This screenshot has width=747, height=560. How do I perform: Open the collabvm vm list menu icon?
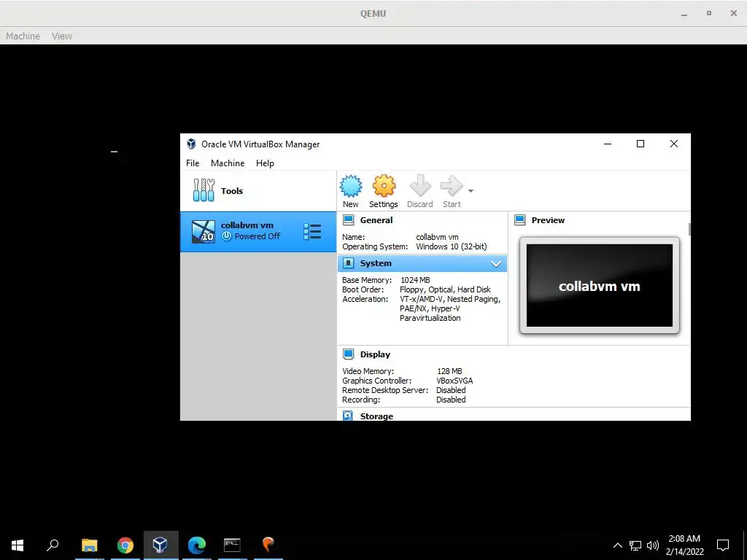[x=312, y=231]
